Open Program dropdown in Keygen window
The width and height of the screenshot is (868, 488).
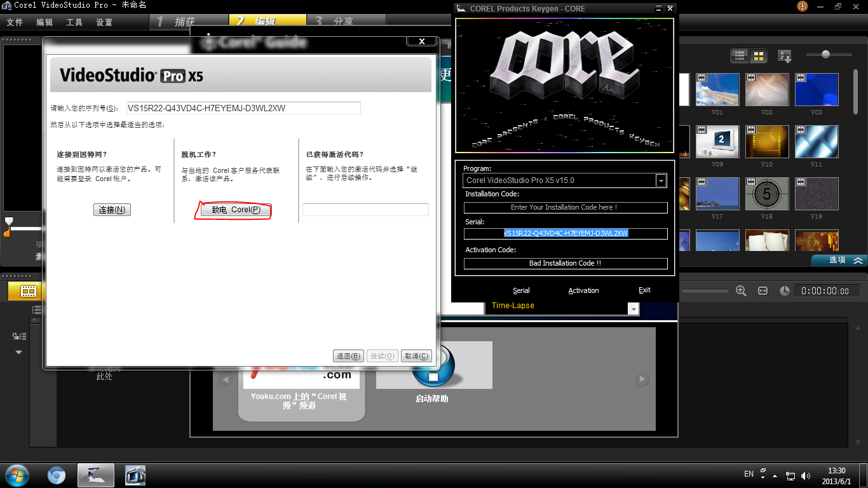pos(661,180)
